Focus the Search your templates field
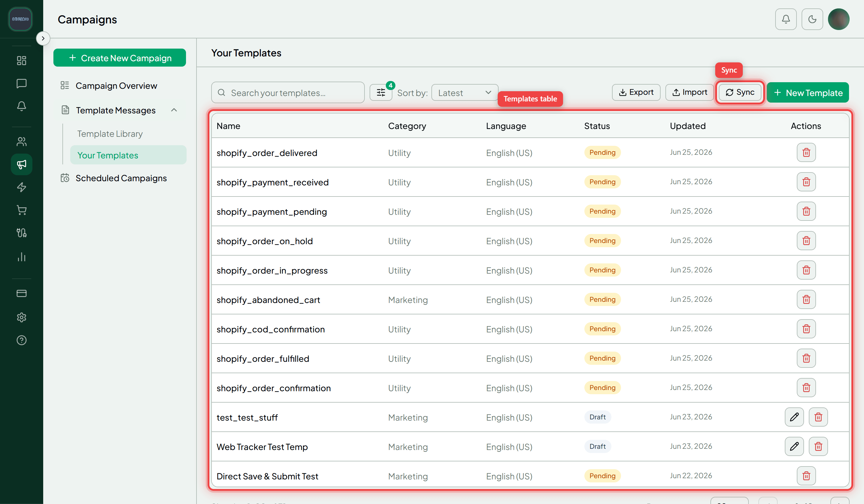The image size is (864, 504). (288, 93)
